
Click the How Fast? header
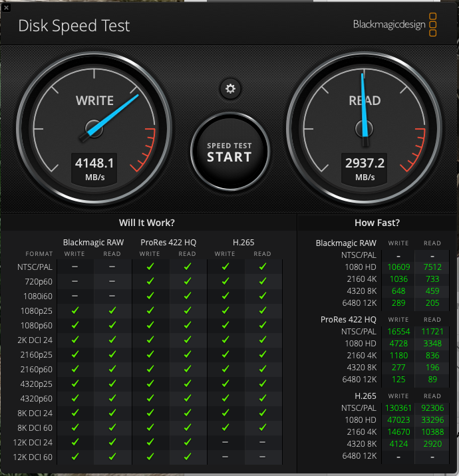pyautogui.click(x=377, y=223)
